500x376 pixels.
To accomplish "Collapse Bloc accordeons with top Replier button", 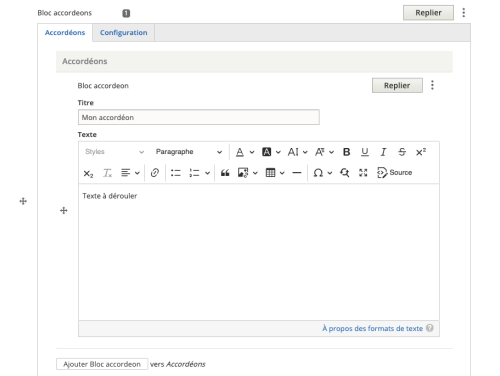I will click(x=428, y=13).
